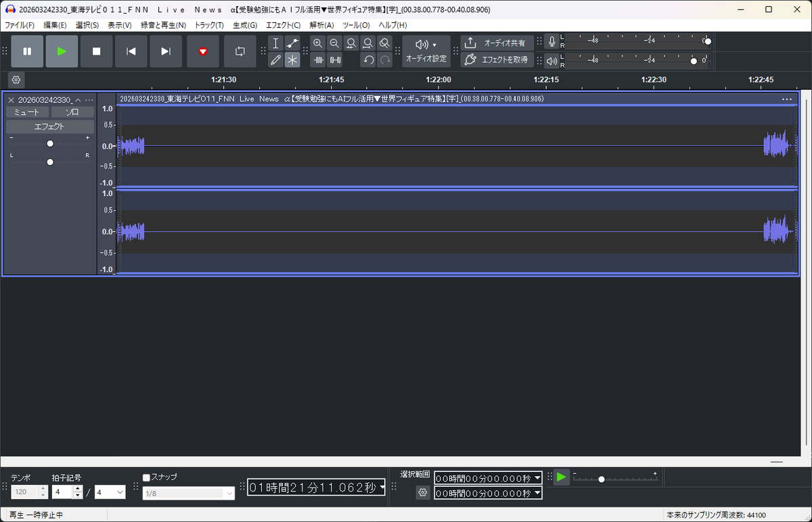
Task: Open the ツール(O) menu
Action: pyautogui.click(x=357, y=25)
